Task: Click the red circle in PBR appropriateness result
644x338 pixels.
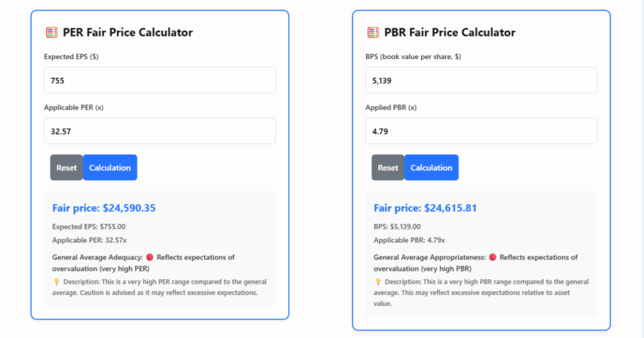Action: (x=492, y=257)
